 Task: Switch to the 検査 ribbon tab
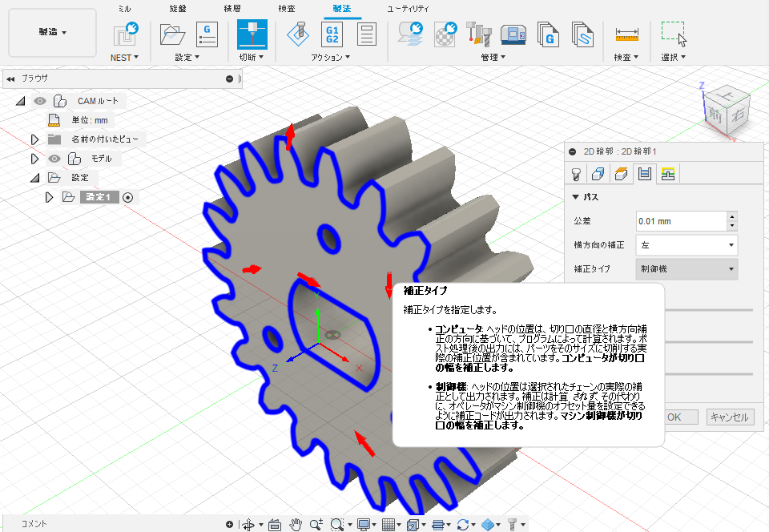(287, 8)
